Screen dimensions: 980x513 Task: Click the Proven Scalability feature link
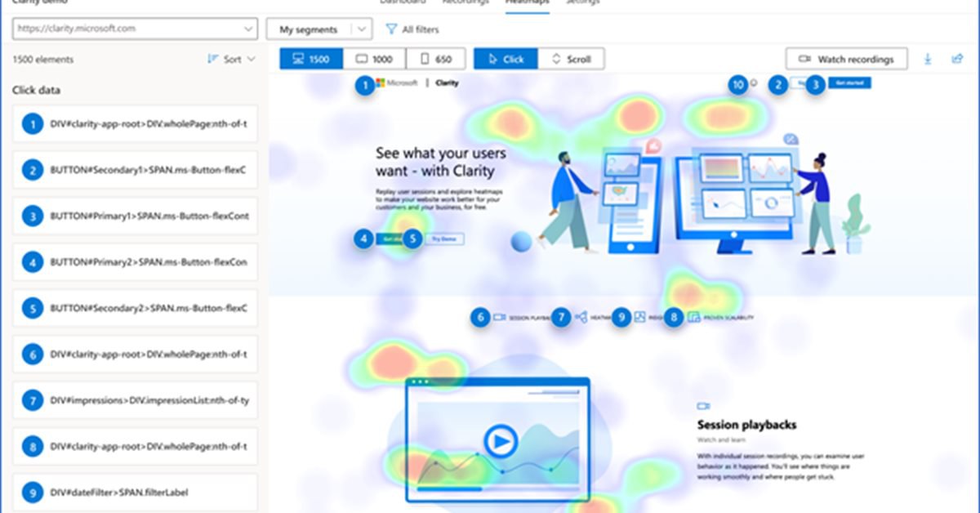point(721,317)
